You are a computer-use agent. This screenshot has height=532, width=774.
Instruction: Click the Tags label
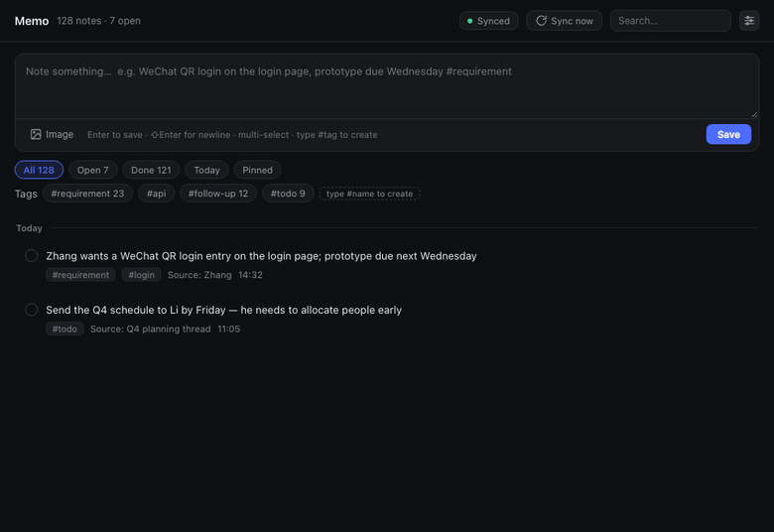tap(26, 194)
